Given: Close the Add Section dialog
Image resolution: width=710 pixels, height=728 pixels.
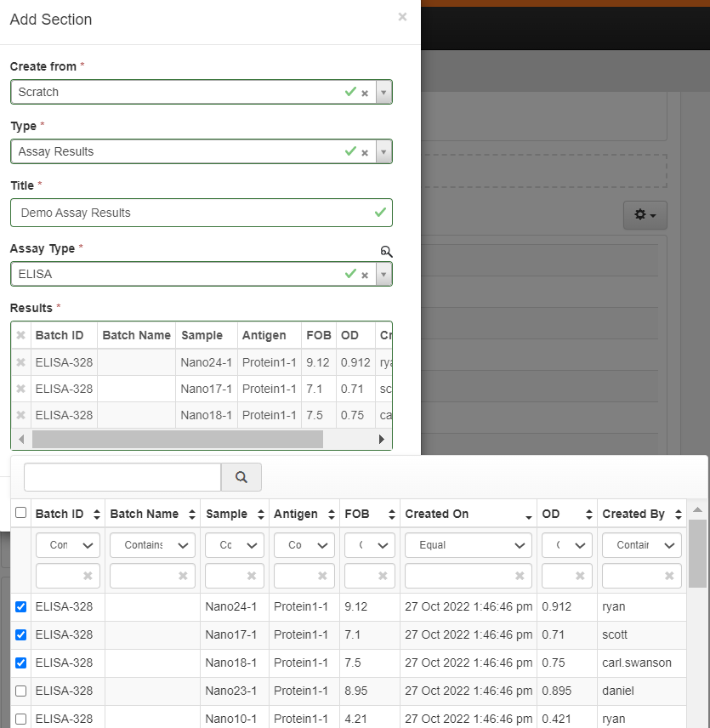Looking at the screenshot, I should pyautogui.click(x=402, y=17).
